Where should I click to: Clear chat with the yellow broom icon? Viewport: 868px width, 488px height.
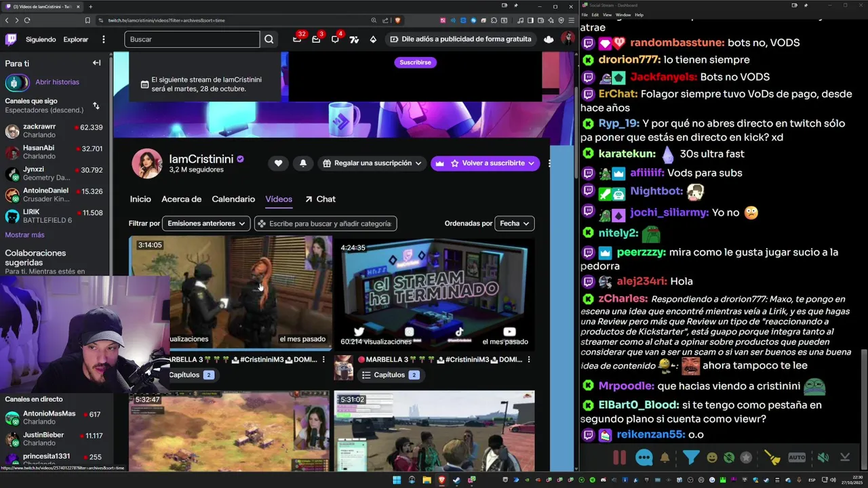[x=772, y=457]
